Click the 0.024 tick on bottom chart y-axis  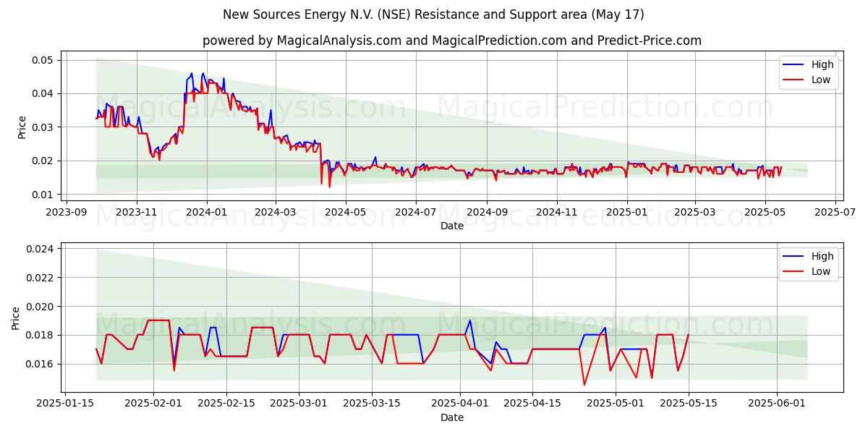click(41, 249)
